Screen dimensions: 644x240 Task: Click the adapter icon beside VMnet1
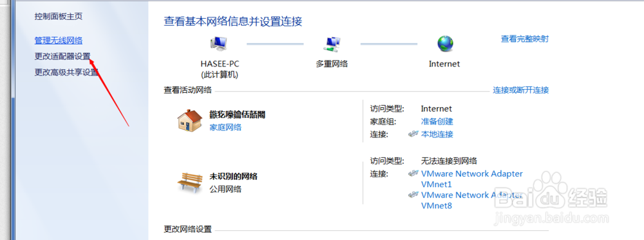[413, 174]
